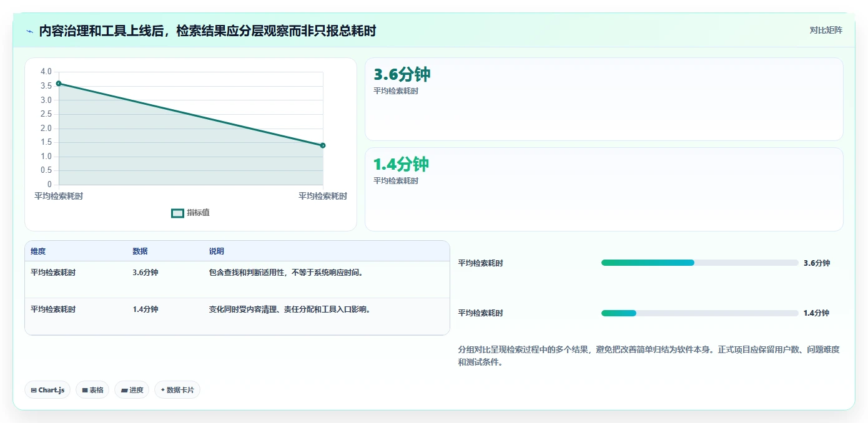868x423 pixels.
Task: Click the table note 变化同时受内容清理
Action: pos(290,309)
